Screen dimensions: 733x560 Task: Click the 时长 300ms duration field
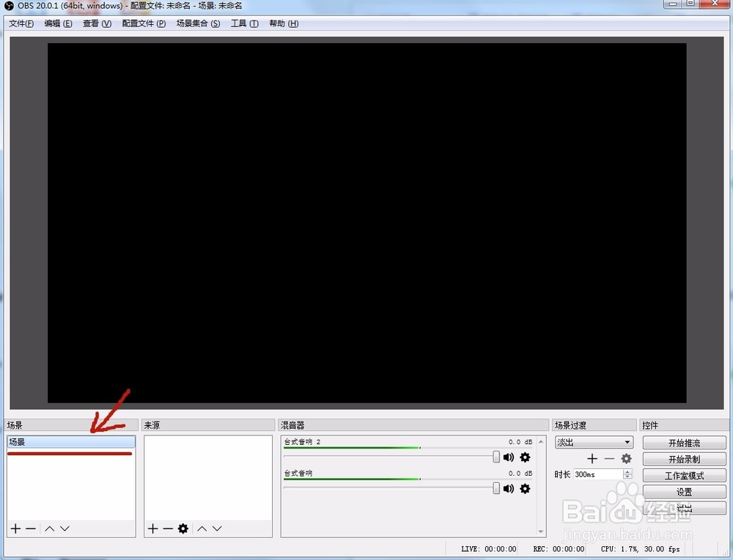point(598,474)
